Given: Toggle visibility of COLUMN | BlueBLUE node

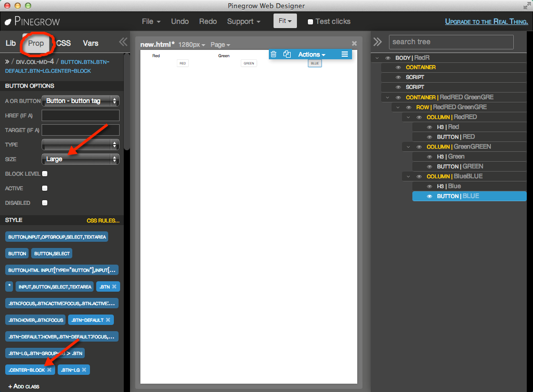Looking at the screenshot, I should [x=419, y=176].
